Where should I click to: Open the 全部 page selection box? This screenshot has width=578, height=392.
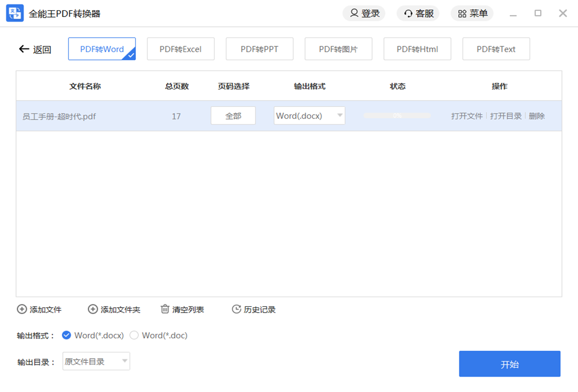[233, 116]
